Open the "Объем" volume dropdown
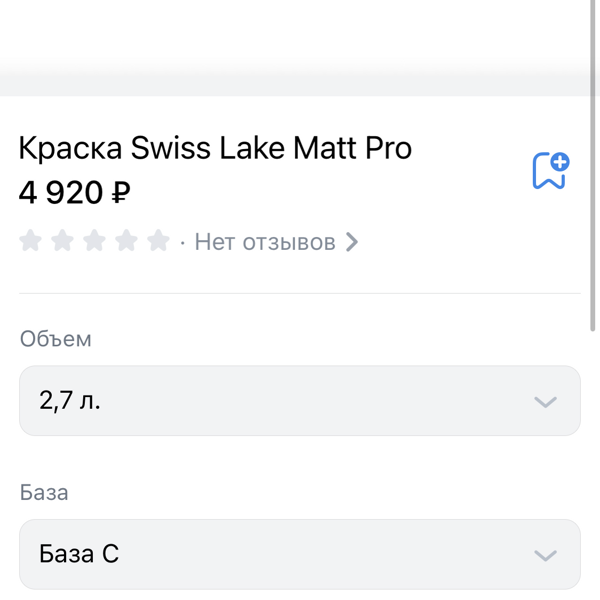 point(300,401)
